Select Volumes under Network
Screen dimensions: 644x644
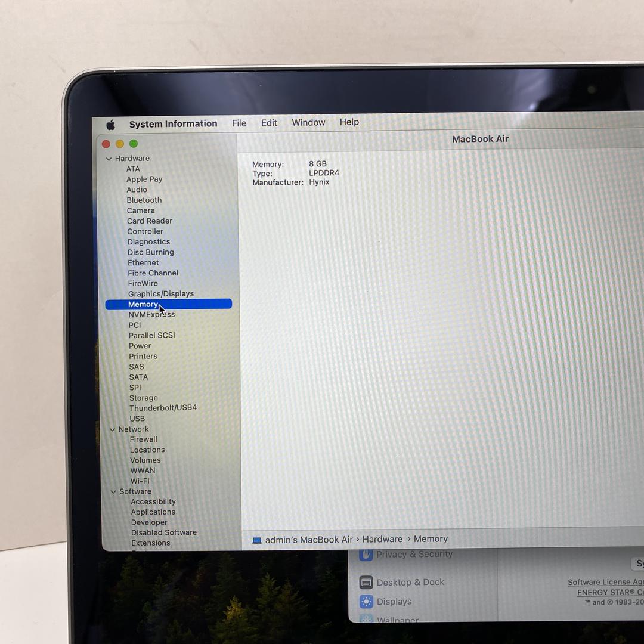coord(145,460)
